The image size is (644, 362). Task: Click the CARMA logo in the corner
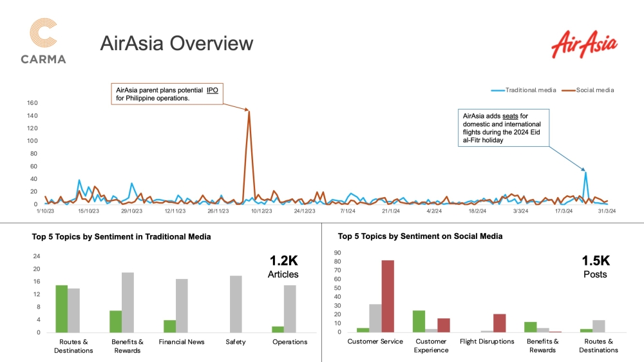(43, 41)
